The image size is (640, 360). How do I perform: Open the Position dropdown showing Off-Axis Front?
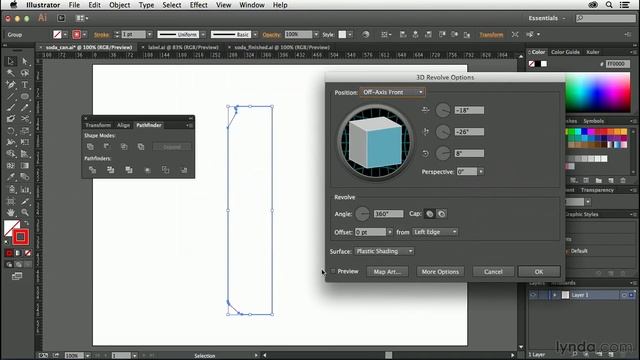392,92
